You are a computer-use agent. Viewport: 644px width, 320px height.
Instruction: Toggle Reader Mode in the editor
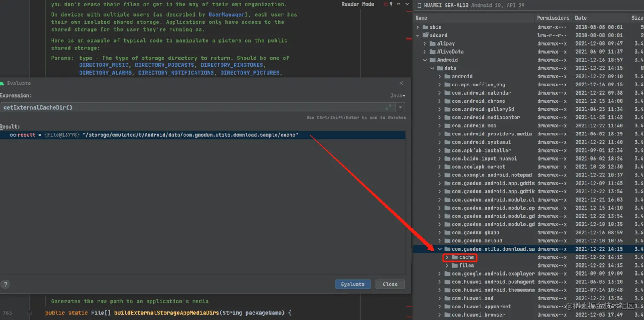(358, 4)
